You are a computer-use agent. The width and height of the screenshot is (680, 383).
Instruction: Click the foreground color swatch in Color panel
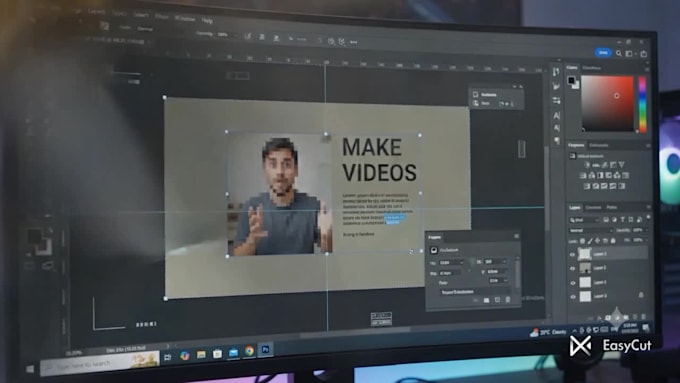572,80
